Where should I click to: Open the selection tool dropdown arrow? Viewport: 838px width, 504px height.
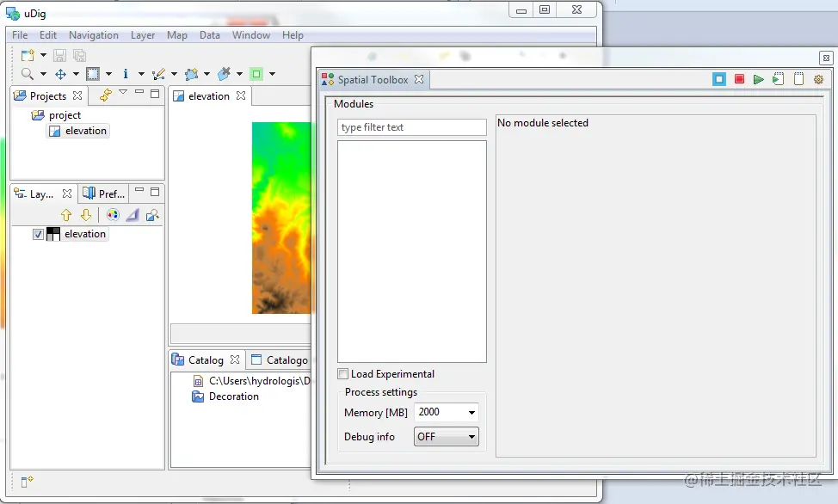108,74
